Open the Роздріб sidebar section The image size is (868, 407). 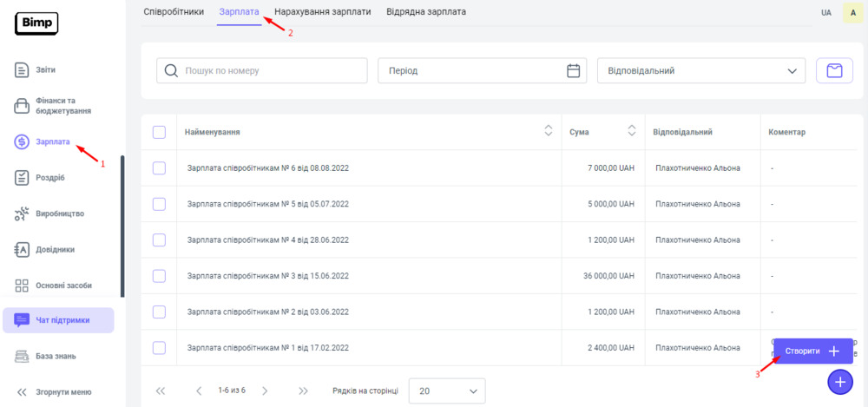pos(50,178)
